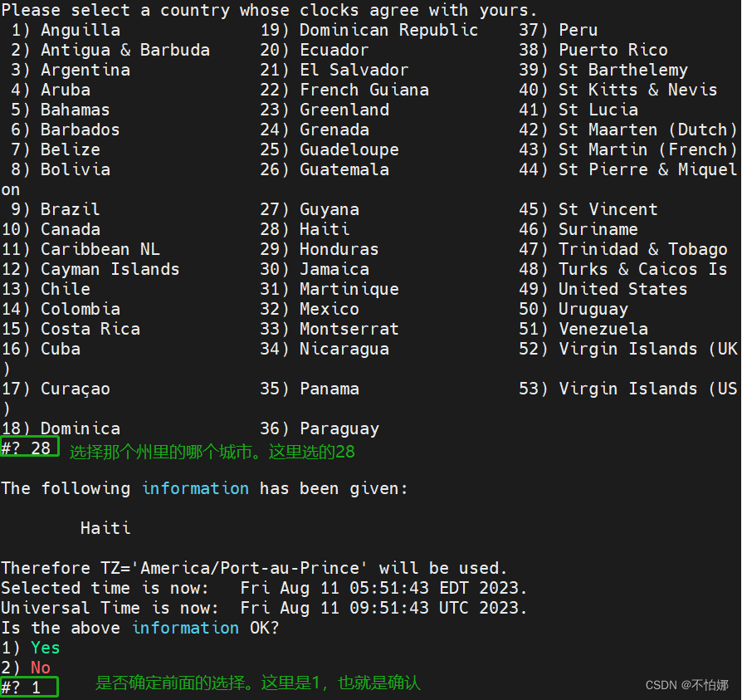Select United States from the country list
742x700 pixels.
[622, 288]
